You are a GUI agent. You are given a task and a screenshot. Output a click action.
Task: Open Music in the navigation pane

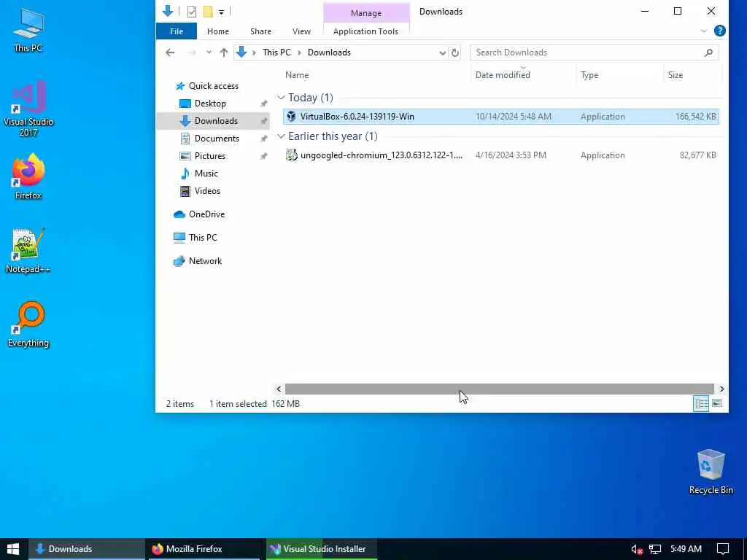[206, 174]
